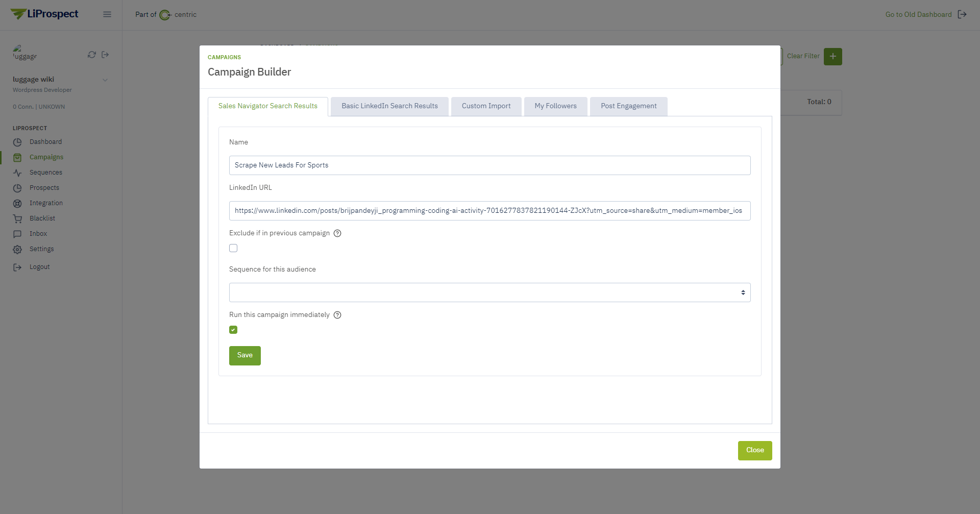Click help icon beside Exclude if in previous campaign
The width and height of the screenshot is (980, 514).
(337, 233)
